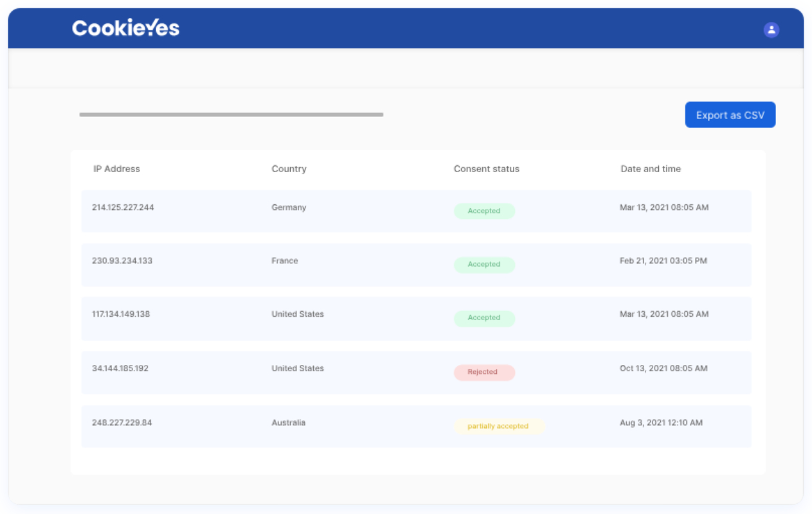Click the Feb 21, 2021 03:05 PM timestamp
The height and width of the screenshot is (514, 812).
[663, 261]
